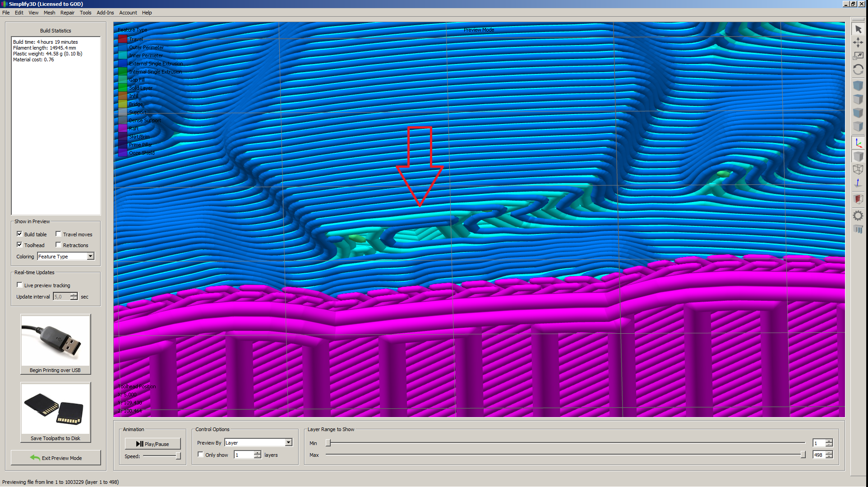Image resolution: width=868 pixels, height=487 pixels.
Task: Decrease Only show layers count arrow
Action: pos(257,457)
